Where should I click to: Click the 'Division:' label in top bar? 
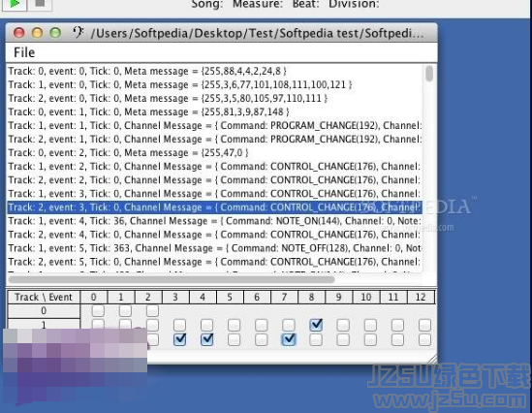(354, 4)
